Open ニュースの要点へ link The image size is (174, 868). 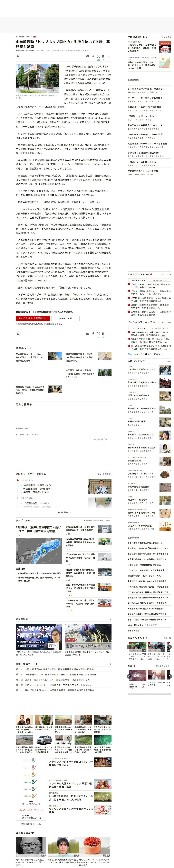(104, 474)
